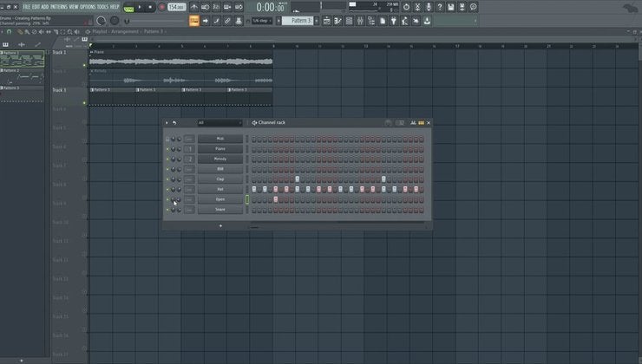Image resolution: width=642 pixels, height=364 pixels.
Task: Select Pattern 2 in the picker panel
Action: [x=22, y=76]
